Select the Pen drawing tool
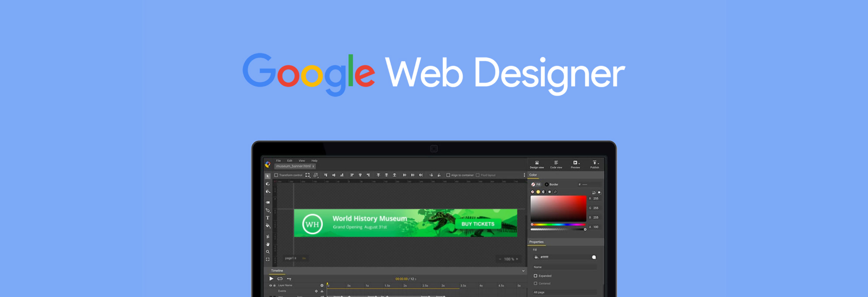868x297 pixels. pyautogui.click(x=268, y=210)
